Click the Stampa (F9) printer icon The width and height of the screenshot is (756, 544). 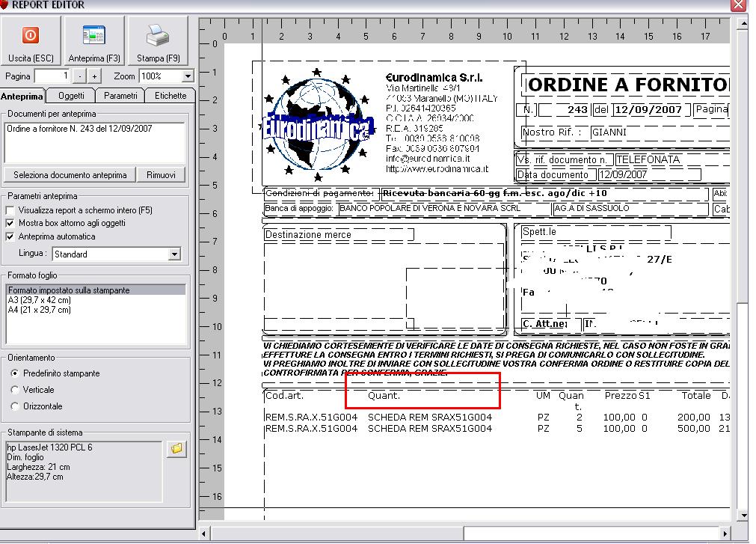[158, 36]
